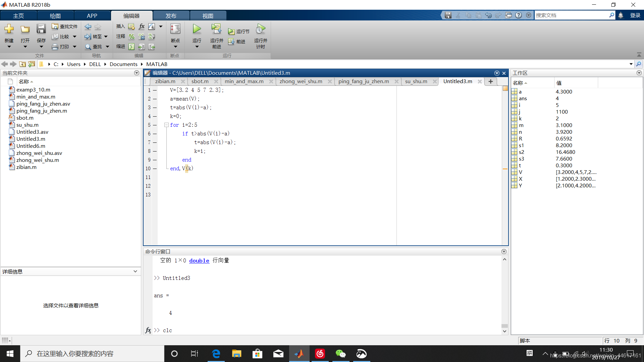The image size is (644, 362).
Task: Click the double hyperlink in command window
Action: coord(199,260)
